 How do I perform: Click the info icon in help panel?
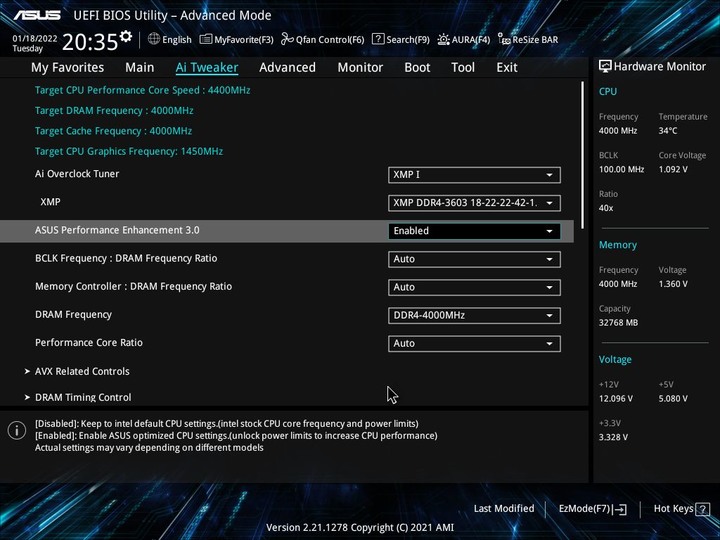point(17,431)
